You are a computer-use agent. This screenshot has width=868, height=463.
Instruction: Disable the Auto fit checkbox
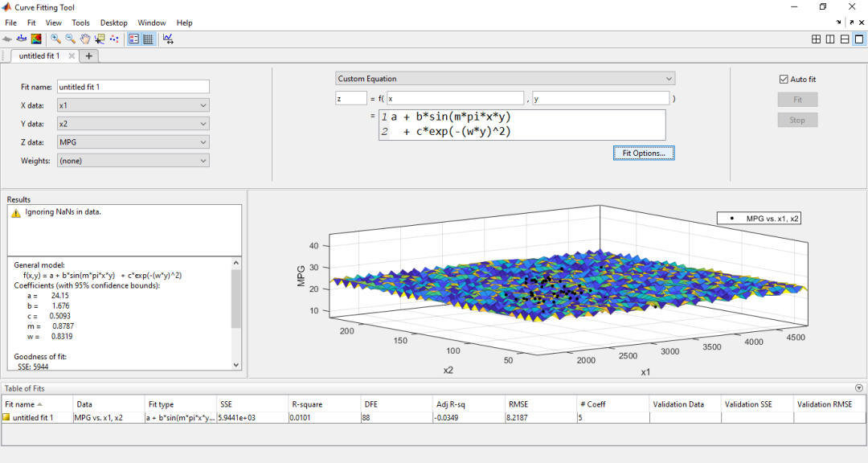[x=784, y=78]
